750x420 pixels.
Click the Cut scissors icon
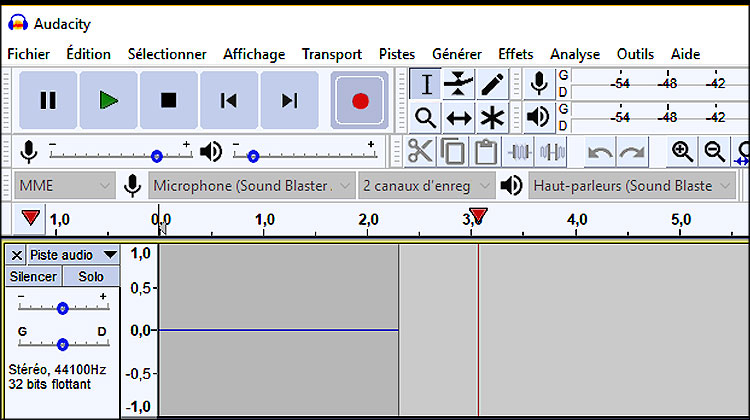pyautogui.click(x=420, y=152)
